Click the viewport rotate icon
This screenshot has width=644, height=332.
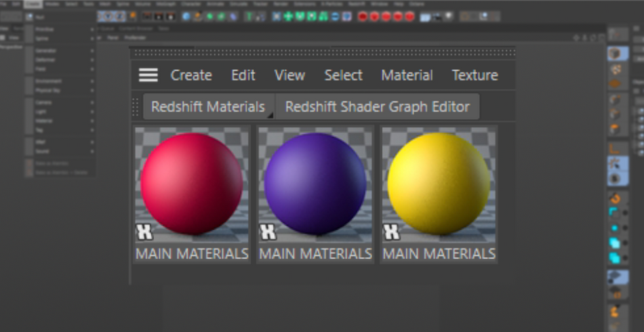(593, 37)
